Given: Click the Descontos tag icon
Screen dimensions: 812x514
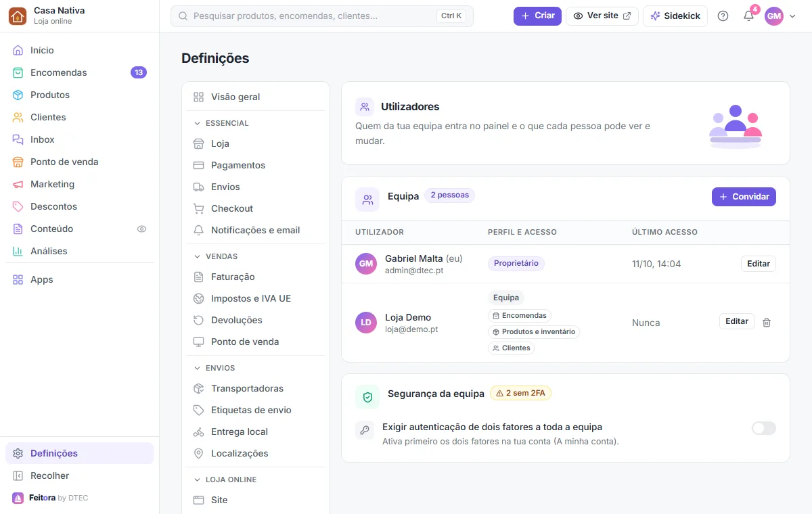Looking at the screenshot, I should tap(18, 206).
